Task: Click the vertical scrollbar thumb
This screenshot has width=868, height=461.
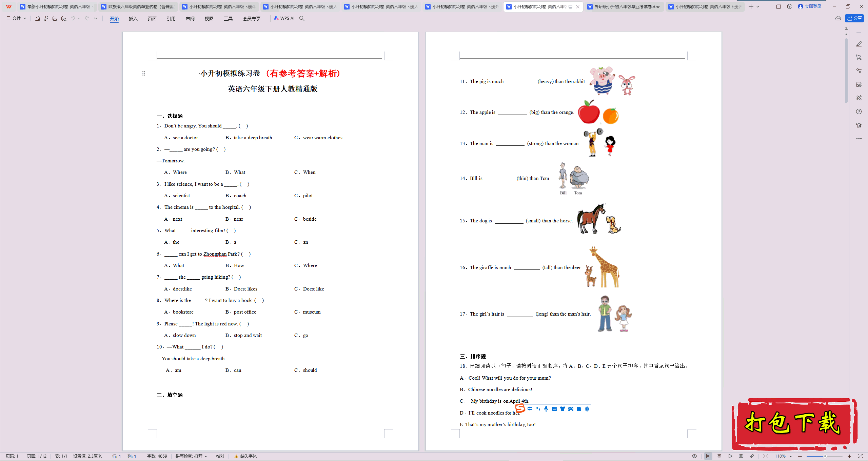Action: coord(846,71)
